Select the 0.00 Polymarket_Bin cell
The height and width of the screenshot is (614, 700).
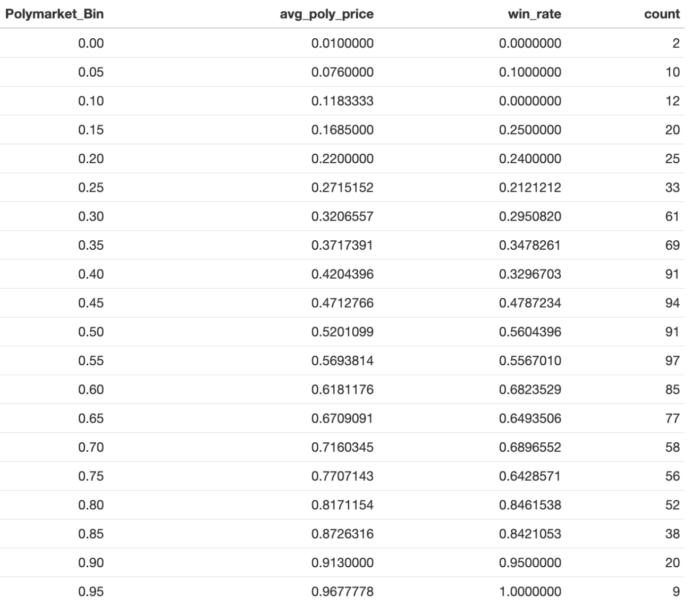coord(91,44)
